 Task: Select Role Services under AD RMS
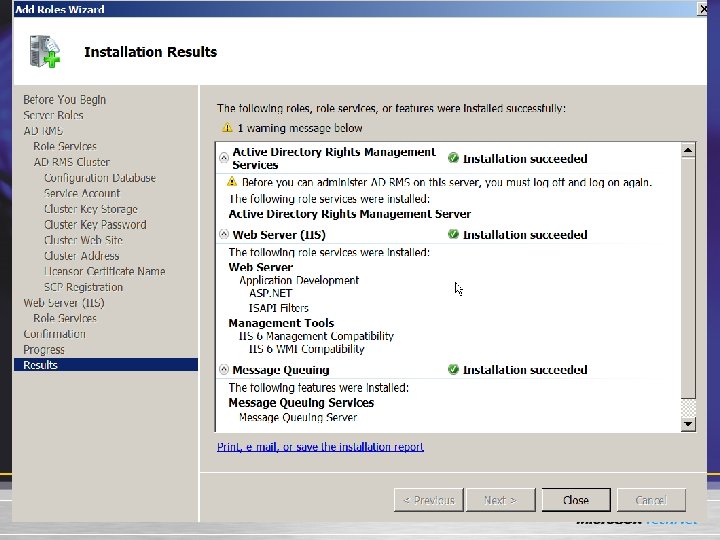point(65,146)
